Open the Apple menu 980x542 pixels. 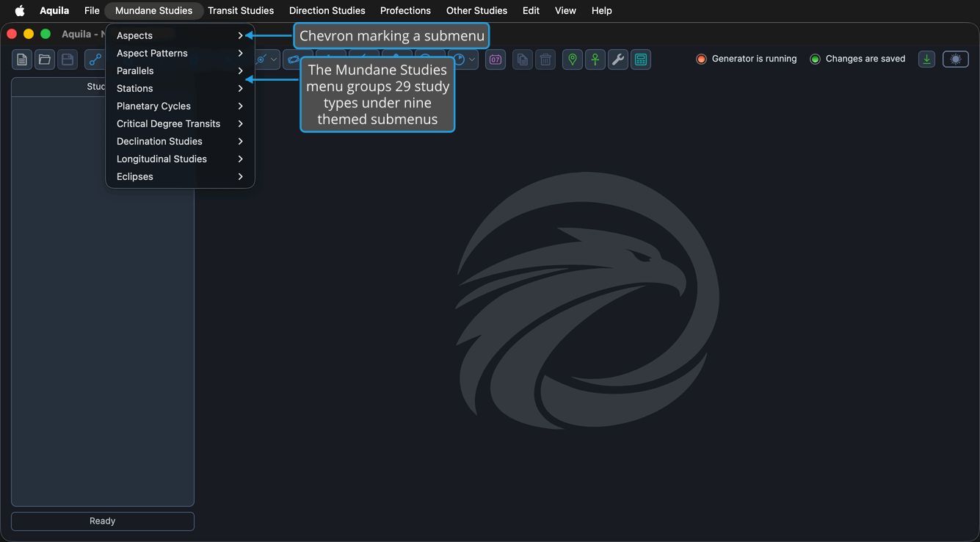[20, 10]
